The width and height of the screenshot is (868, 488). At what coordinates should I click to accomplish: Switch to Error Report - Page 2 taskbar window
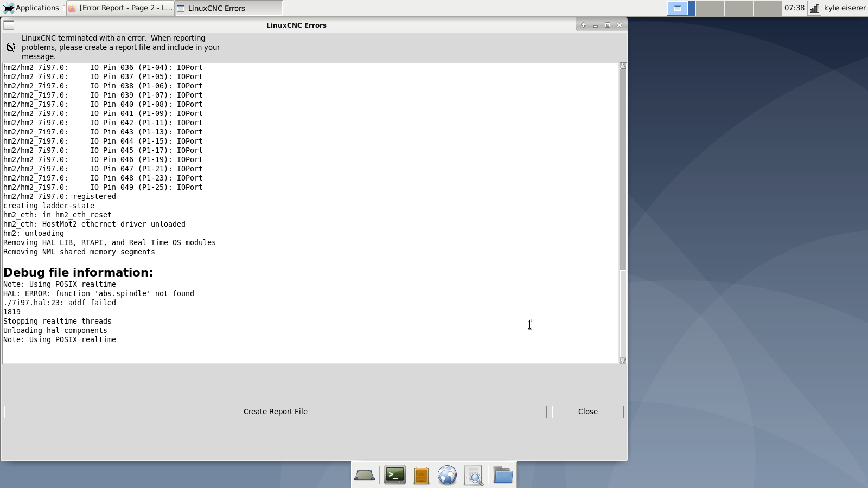coord(120,8)
